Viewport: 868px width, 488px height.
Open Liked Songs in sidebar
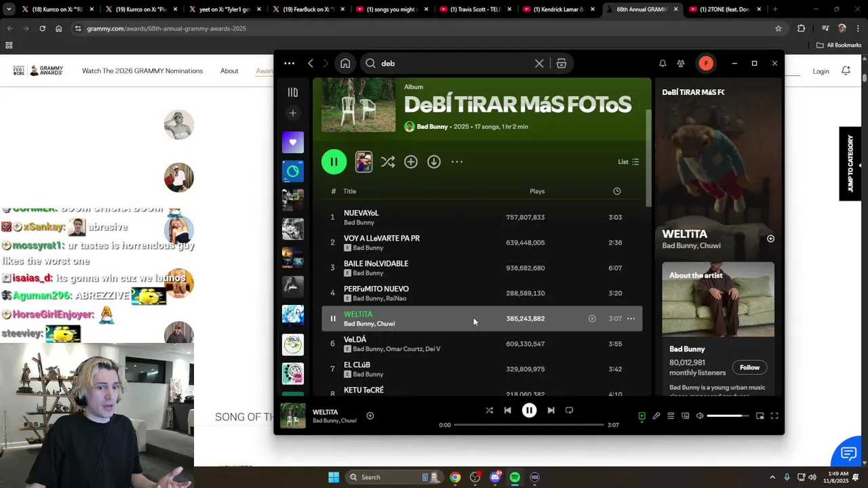click(293, 142)
